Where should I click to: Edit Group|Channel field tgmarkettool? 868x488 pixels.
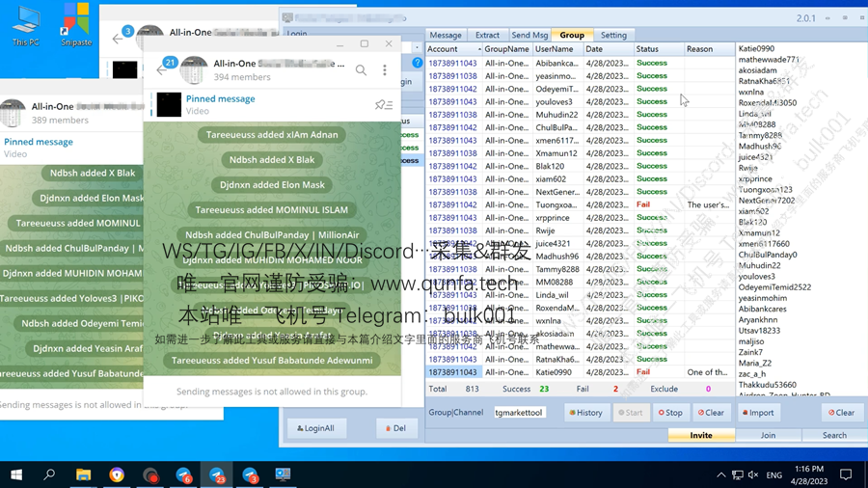coord(519,412)
